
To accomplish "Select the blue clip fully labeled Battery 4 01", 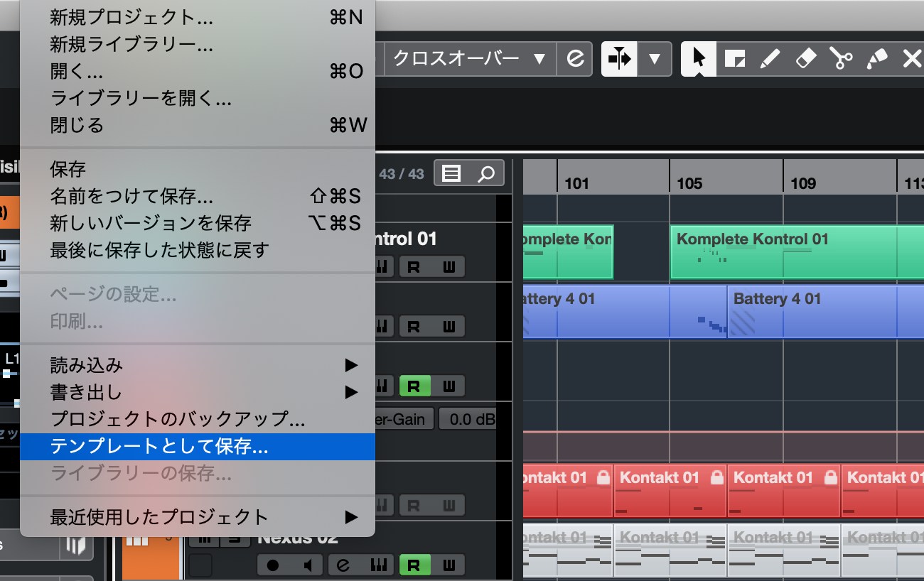I will [x=825, y=311].
